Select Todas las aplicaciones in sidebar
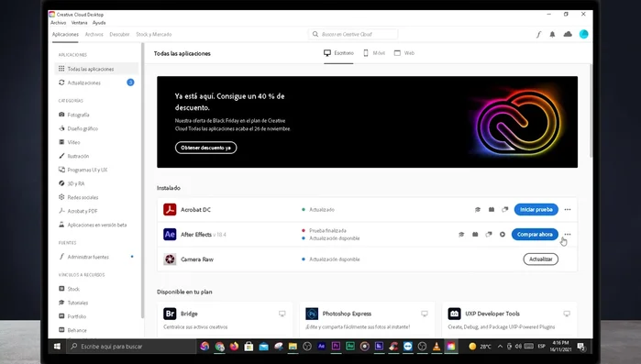The image size is (641, 364). (x=96, y=69)
